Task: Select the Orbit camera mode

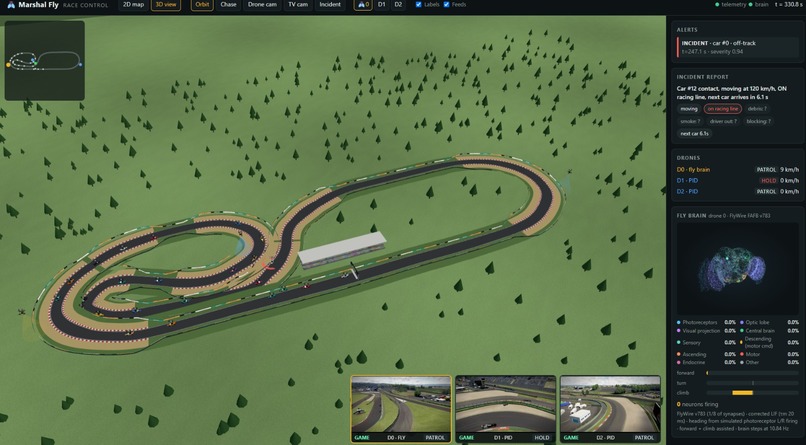Action: pos(202,5)
